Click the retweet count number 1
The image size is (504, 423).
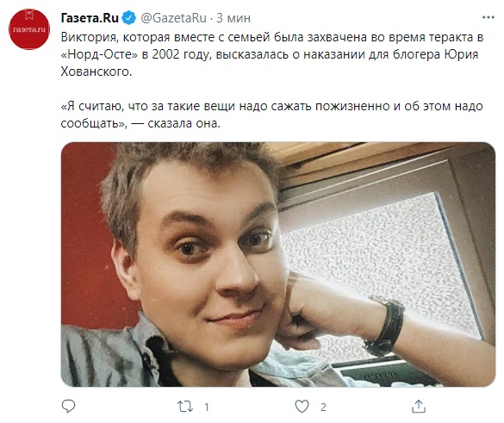tap(207, 407)
